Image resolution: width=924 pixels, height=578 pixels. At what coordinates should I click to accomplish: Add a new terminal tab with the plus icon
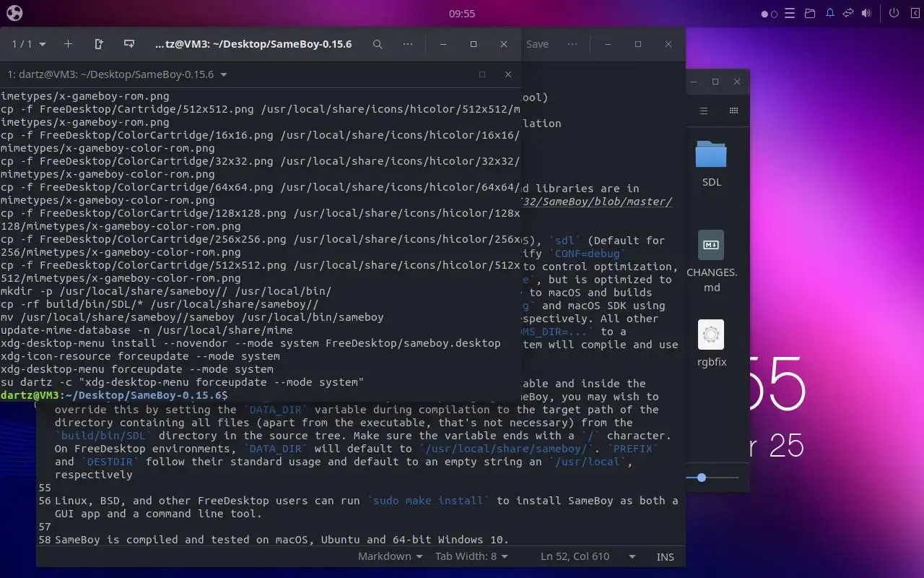point(68,44)
